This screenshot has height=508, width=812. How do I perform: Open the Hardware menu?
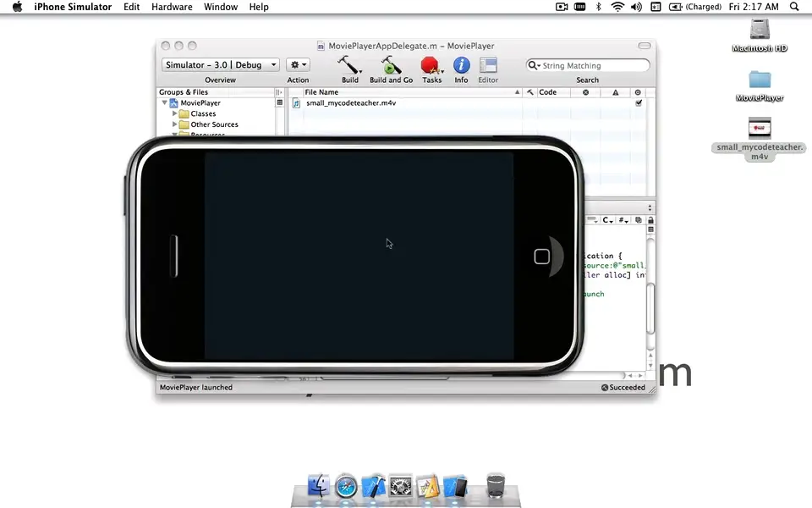[x=172, y=7]
